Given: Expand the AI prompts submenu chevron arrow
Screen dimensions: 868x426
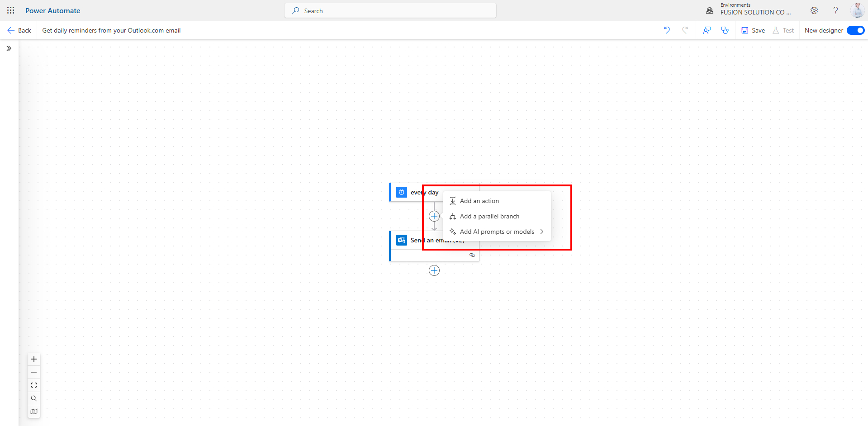Looking at the screenshot, I should (x=541, y=232).
